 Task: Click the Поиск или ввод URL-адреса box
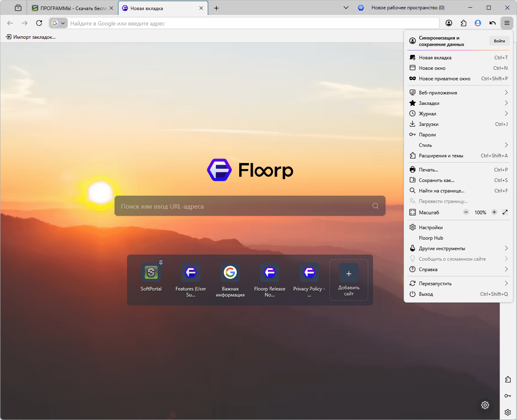(x=250, y=206)
